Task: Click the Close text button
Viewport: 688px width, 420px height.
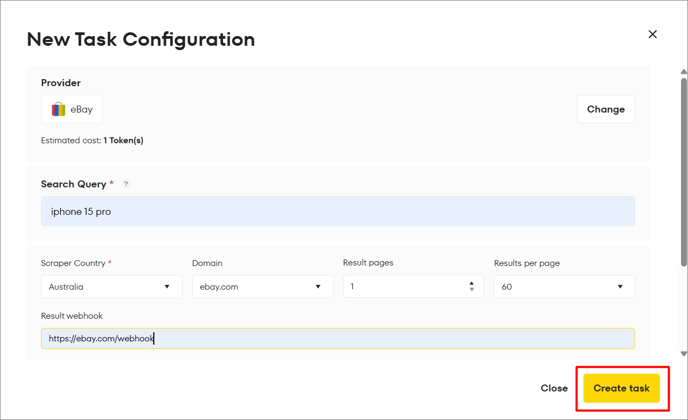Action: (x=554, y=388)
